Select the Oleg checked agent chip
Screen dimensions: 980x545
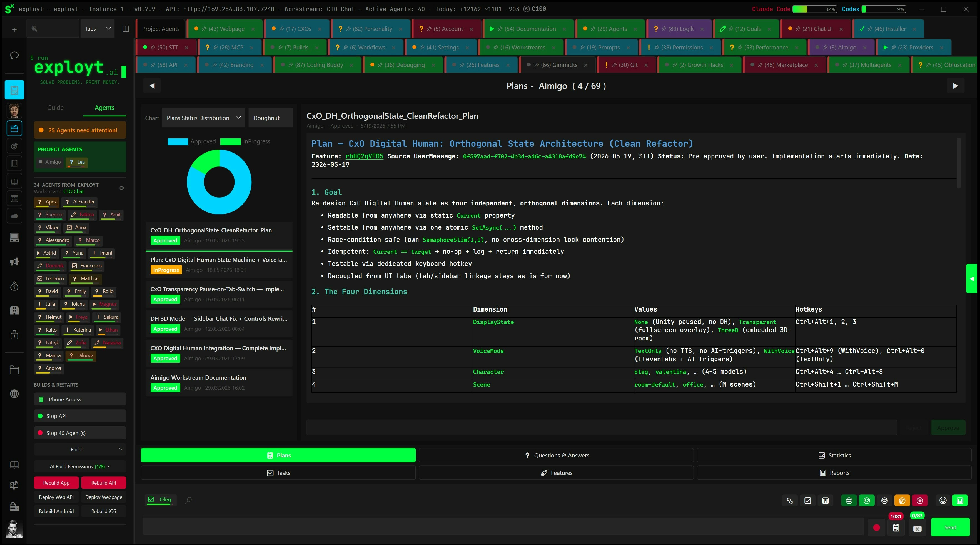tap(160, 500)
